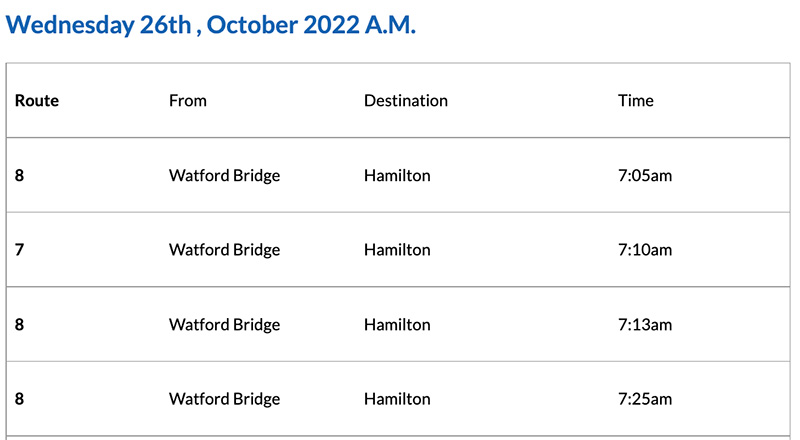Select Watford Bridge in the 7:05am row

pos(224,175)
